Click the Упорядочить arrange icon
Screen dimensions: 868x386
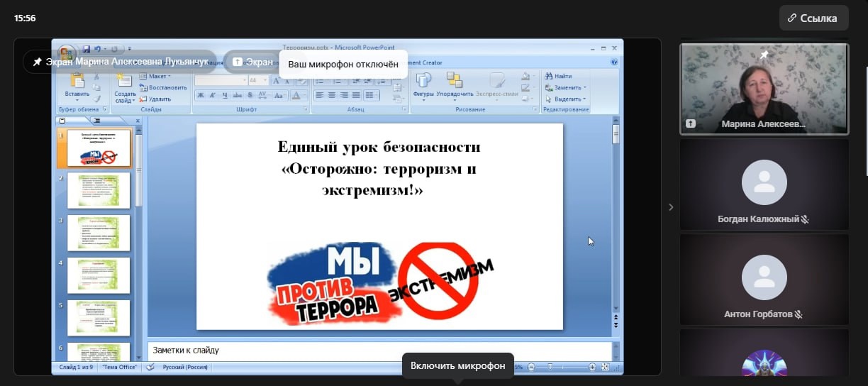(454, 80)
